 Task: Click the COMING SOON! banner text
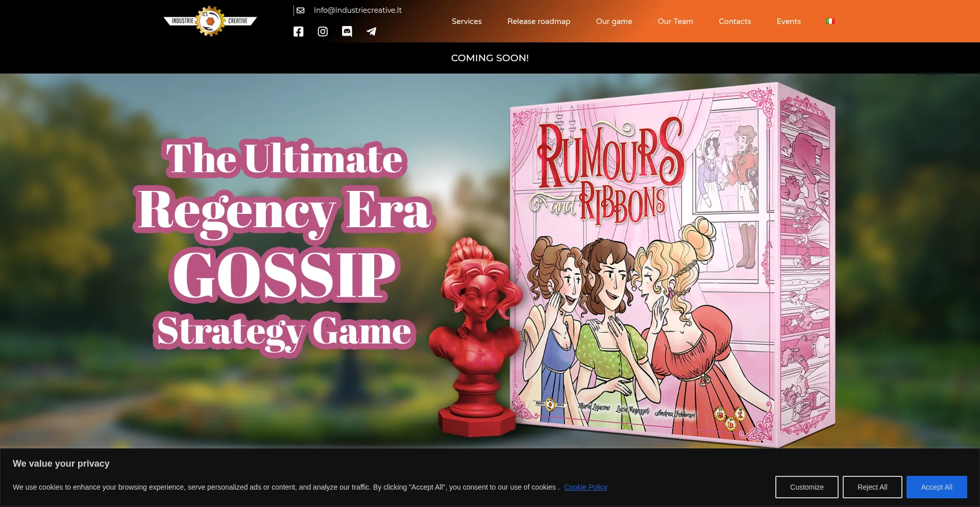(x=490, y=58)
